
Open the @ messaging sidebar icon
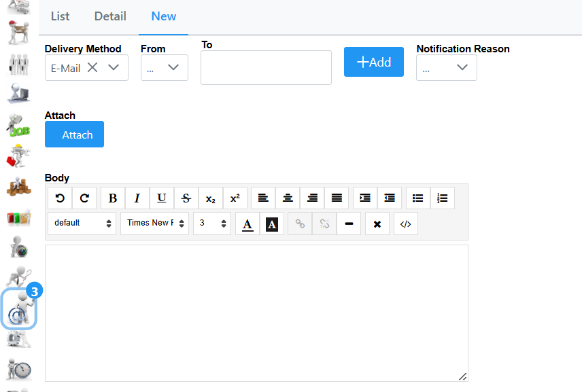click(18, 310)
